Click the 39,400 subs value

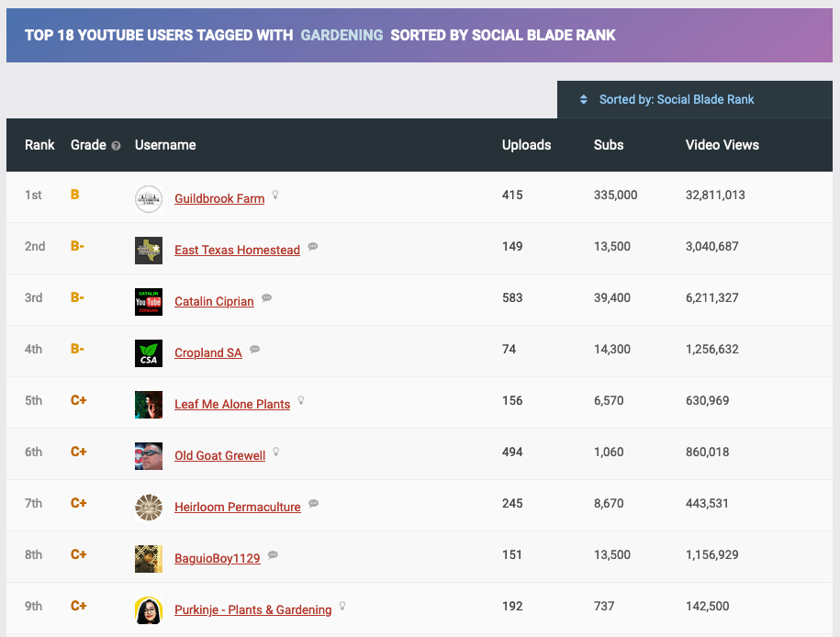[611, 298]
